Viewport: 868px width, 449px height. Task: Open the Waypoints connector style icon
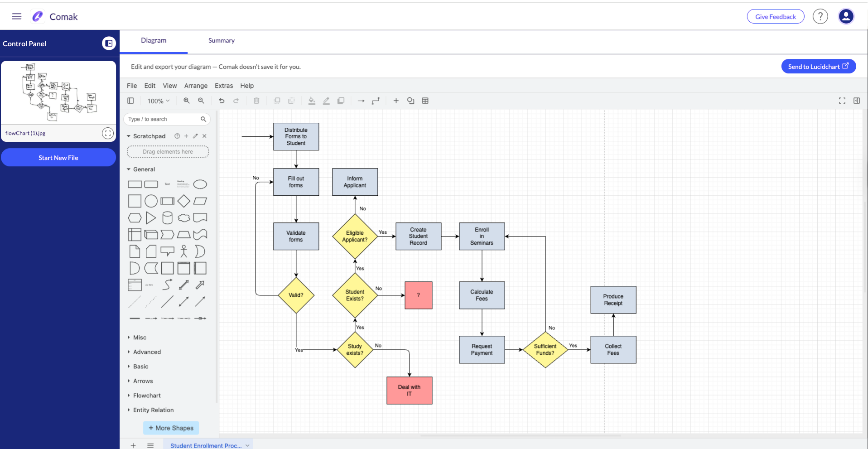coord(376,101)
